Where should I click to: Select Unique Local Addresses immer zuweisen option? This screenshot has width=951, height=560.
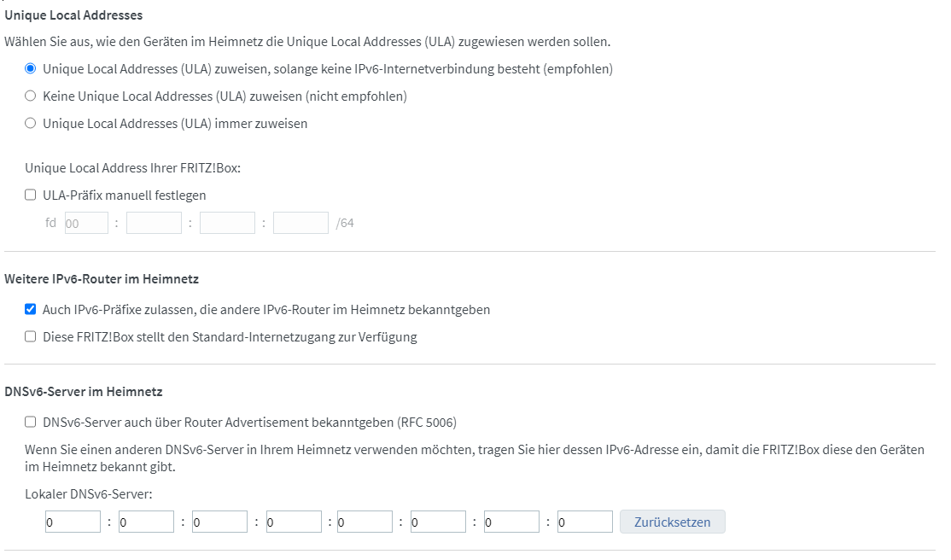[x=31, y=123]
